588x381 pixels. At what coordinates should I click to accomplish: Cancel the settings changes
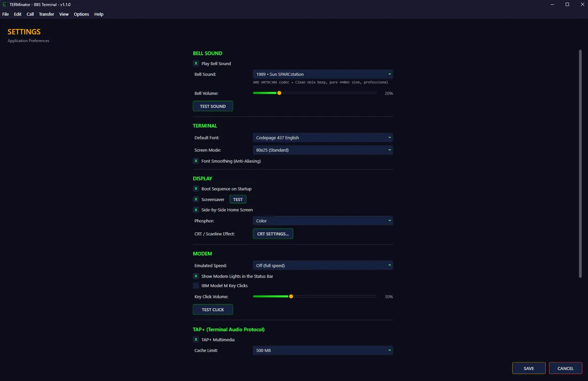click(565, 368)
